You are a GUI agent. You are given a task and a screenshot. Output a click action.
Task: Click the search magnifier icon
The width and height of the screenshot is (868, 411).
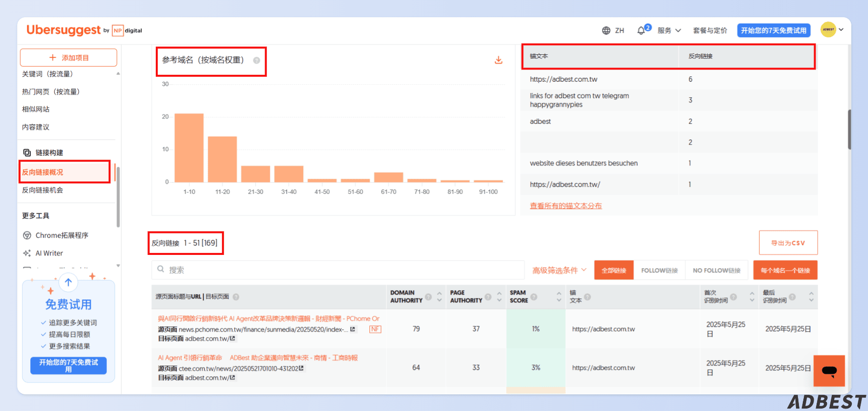pos(161,269)
